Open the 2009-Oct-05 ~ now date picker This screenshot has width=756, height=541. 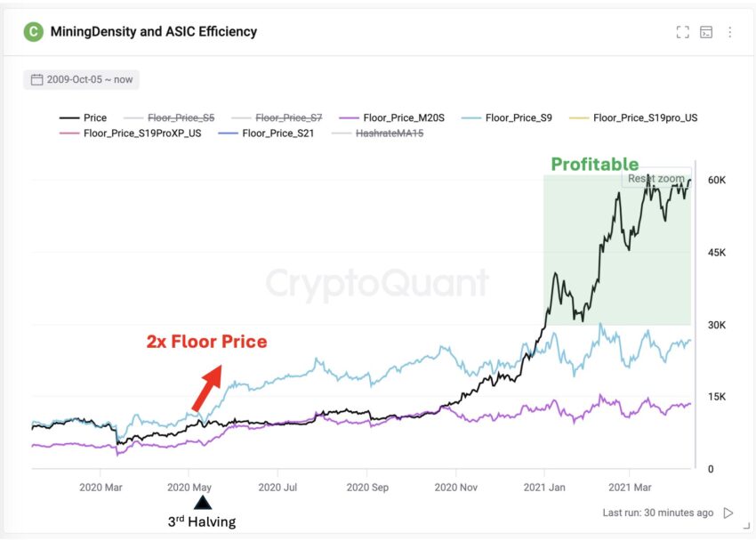[82, 79]
